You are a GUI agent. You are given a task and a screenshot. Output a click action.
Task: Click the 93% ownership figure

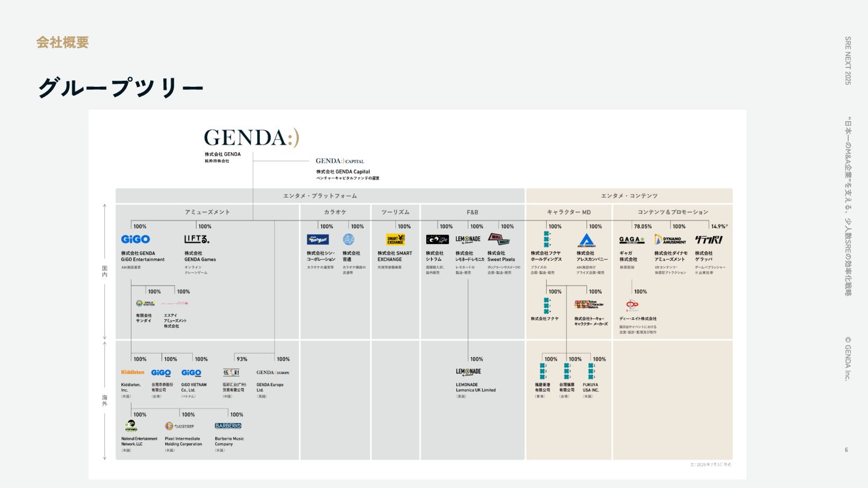242,359
